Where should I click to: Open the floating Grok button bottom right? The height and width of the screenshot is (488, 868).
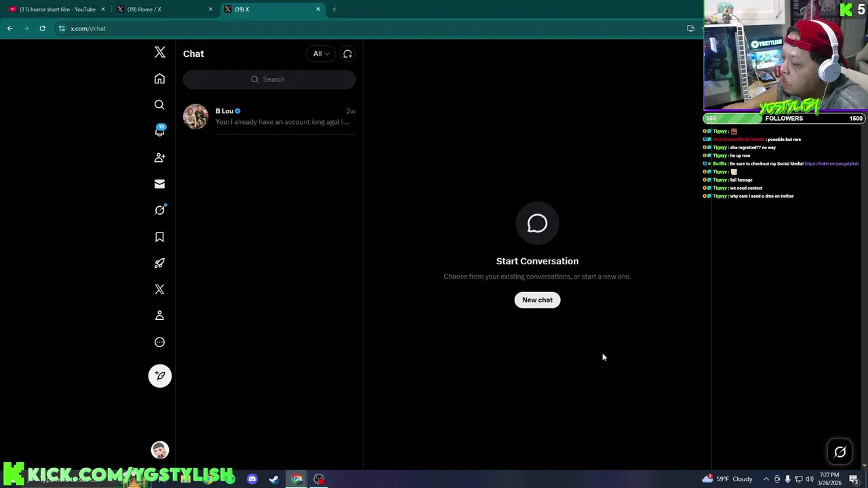pos(840,452)
